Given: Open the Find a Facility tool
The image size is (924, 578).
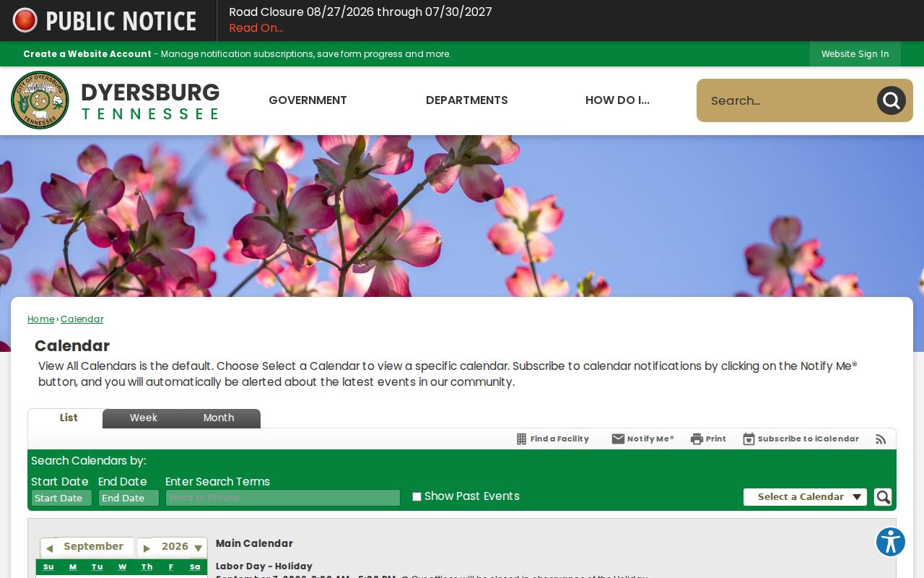Looking at the screenshot, I should [553, 439].
